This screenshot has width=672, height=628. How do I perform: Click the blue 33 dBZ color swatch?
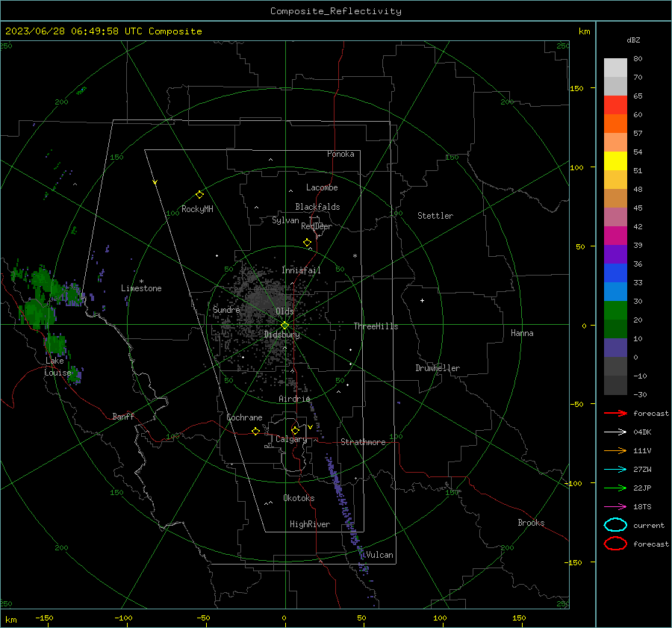tap(615, 273)
